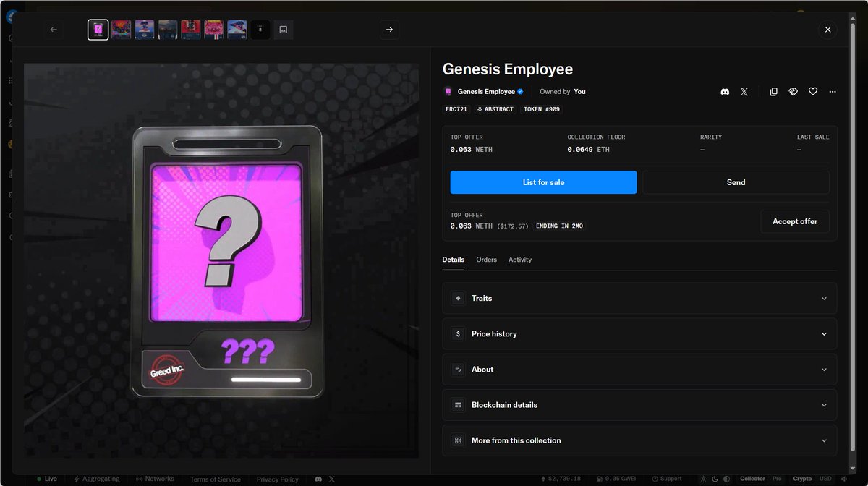This screenshot has height=486, width=868.
Task: Click the copy link icon
Action: pos(773,92)
